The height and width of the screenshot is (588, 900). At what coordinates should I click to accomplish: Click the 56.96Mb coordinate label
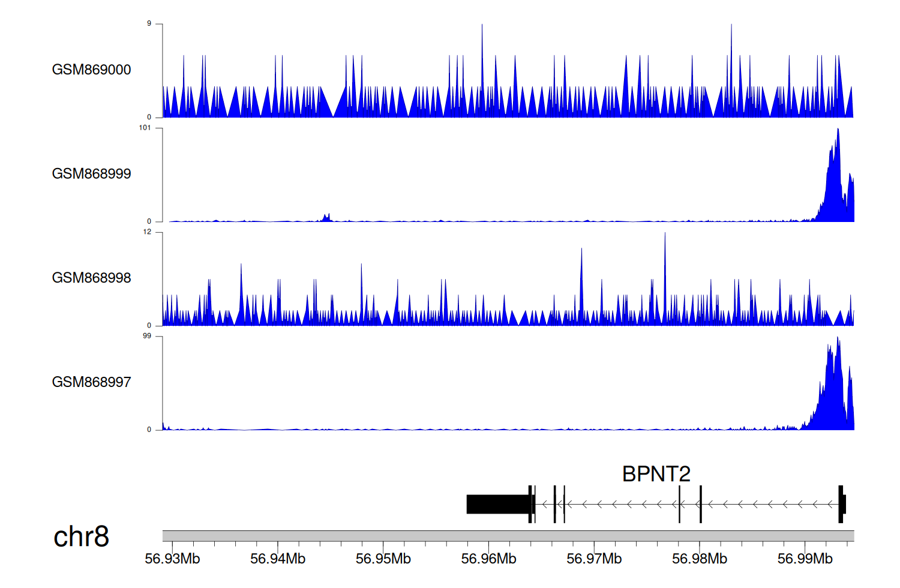click(488, 559)
